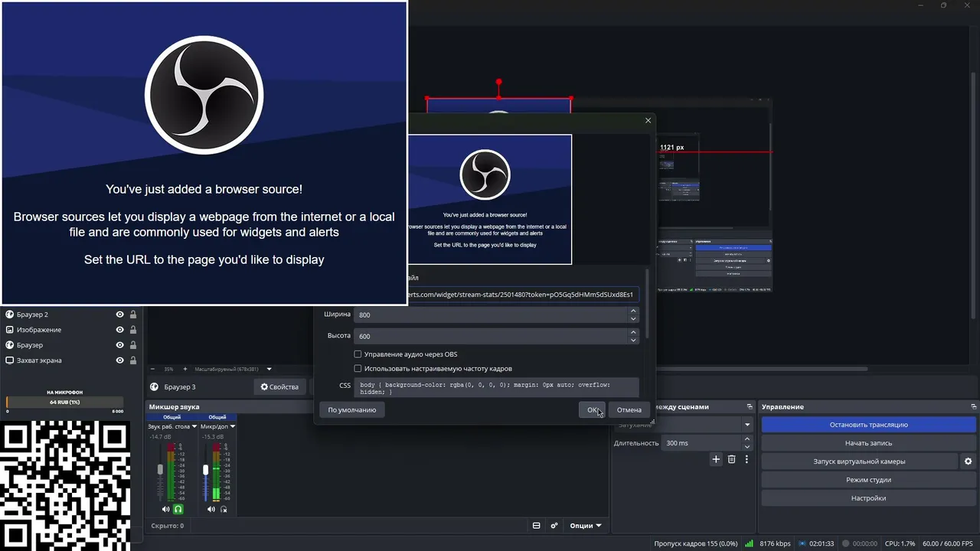The image size is (980, 551).
Task: Cancel the dialog with Отмена
Action: 629,410
